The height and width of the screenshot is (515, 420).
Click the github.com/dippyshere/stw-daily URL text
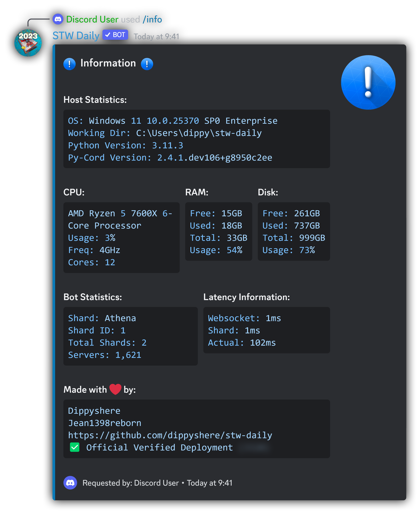pos(170,435)
